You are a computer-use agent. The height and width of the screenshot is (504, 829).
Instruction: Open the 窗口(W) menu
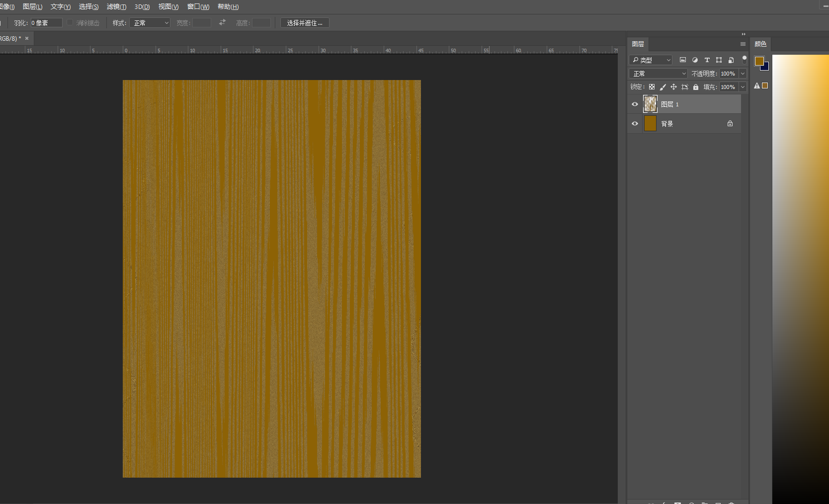pyautogui.click(x=198, y=6)
